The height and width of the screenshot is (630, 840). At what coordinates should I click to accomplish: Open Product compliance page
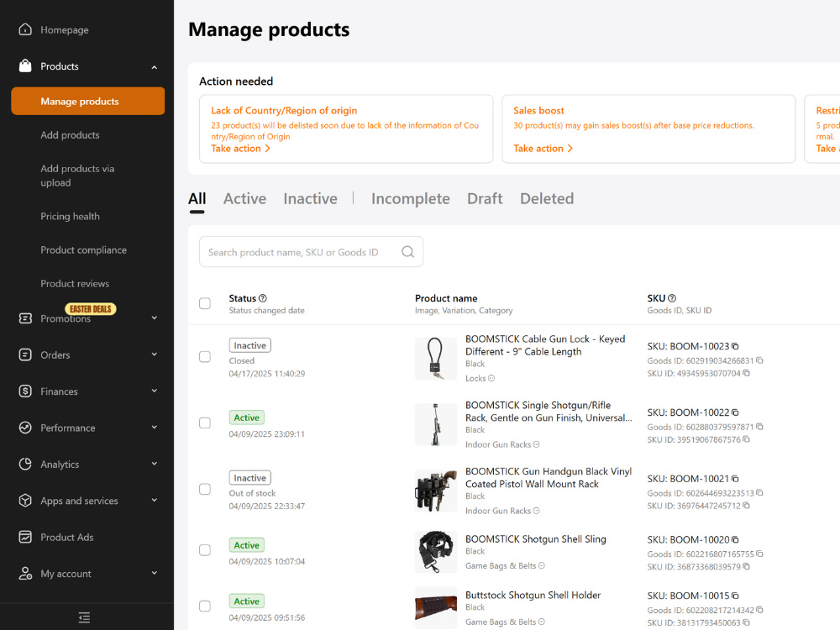(83, 250)
